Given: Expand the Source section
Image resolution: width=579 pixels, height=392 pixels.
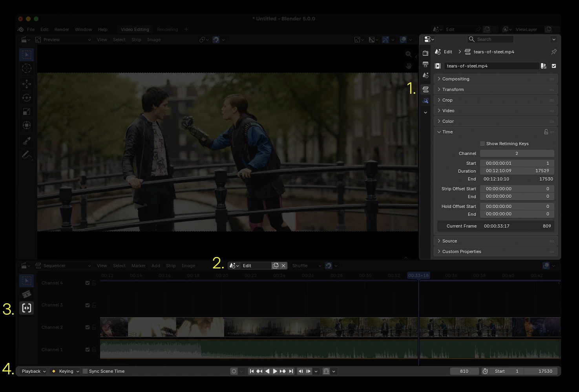Looking at the screenshot, I should (x=449, y=241).
